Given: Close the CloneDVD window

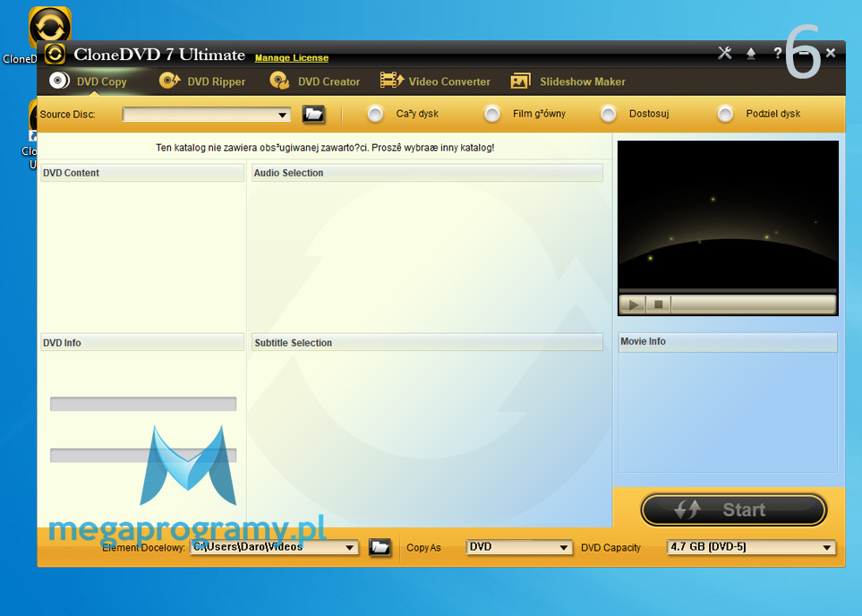Looking at the screenshot, I should tap(831, 52).
